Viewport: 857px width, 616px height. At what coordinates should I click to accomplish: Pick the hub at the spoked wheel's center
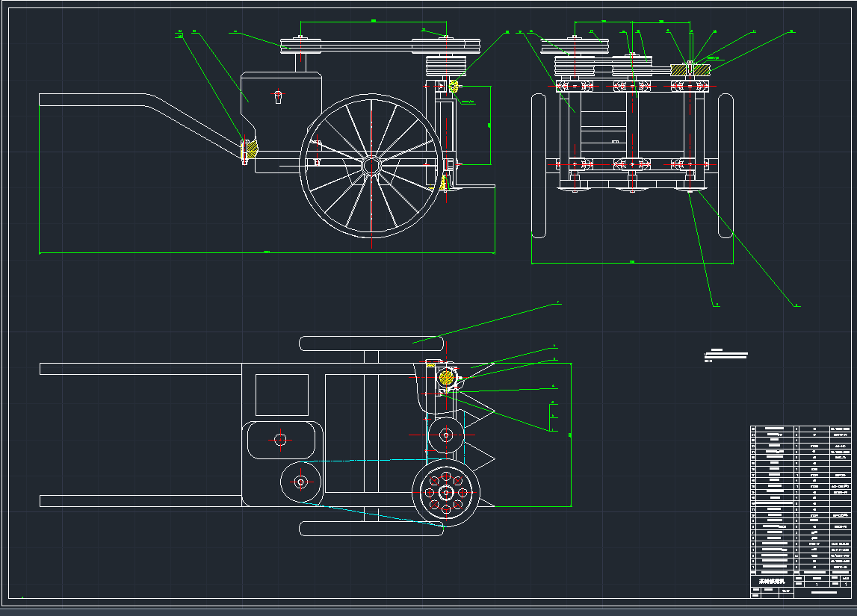[371, 166]
